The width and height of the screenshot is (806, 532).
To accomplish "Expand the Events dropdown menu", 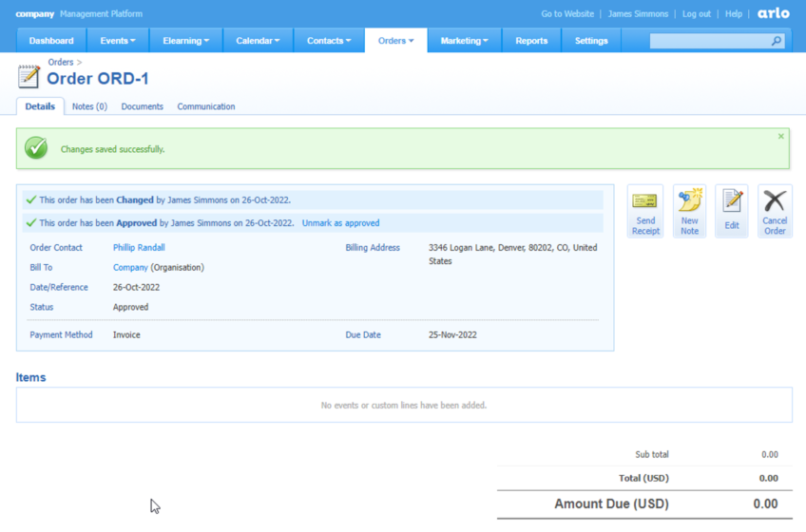I will click(x=118, y=41).
